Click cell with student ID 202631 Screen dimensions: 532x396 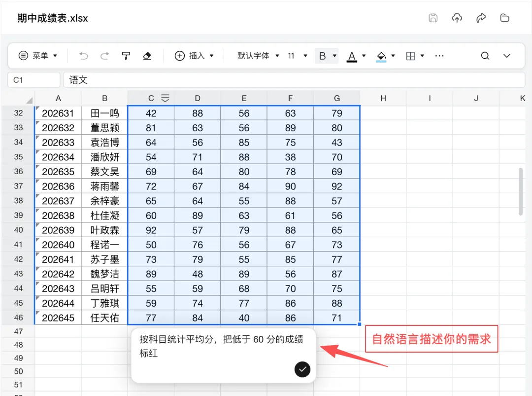(58, 113)
